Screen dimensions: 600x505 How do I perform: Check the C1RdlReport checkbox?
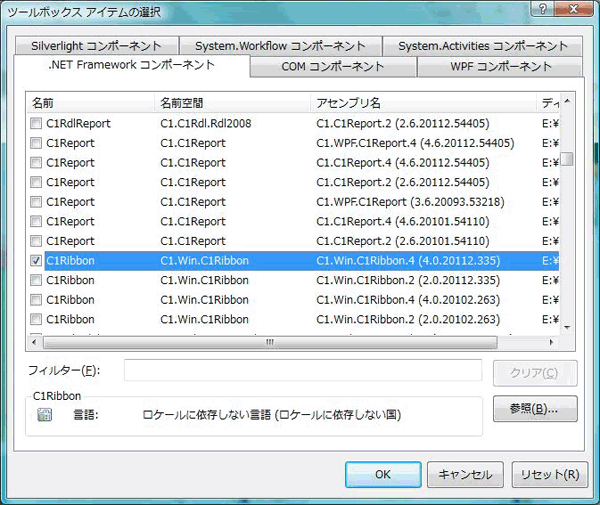[x=36, y=123]
